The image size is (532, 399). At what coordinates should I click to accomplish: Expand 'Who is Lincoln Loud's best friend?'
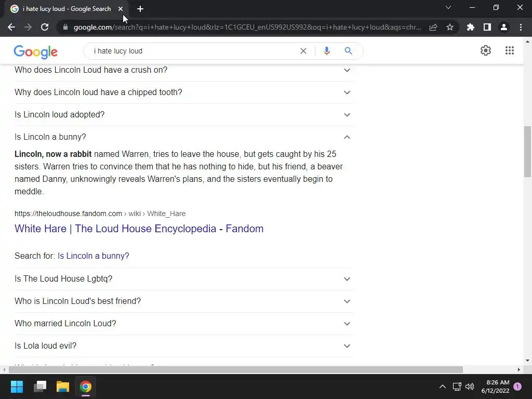(x=184, y=301)
